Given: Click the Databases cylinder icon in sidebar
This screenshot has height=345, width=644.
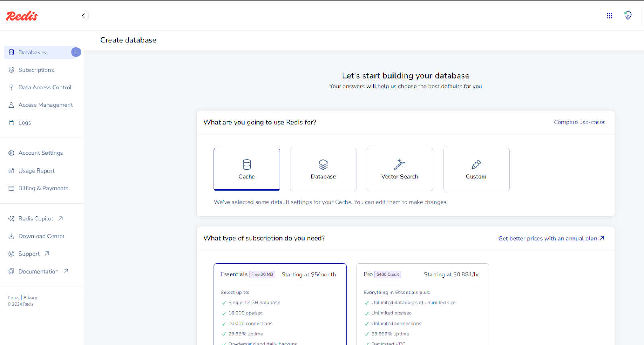Looking at the screenshot, I should (x=11, y=52).
